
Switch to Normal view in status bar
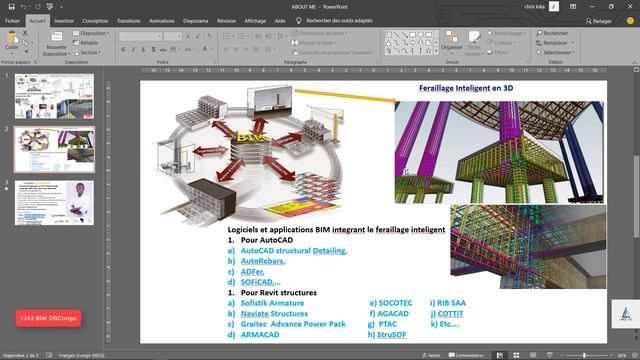(500, 356)
